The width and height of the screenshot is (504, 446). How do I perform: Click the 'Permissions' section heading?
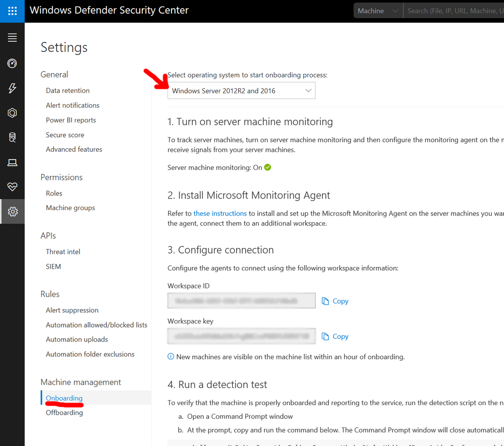pos(62,177)
